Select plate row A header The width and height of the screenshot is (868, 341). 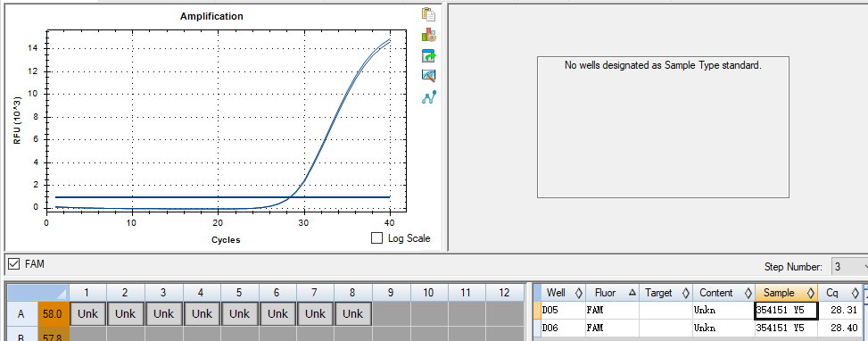pyautogui.click(x=21, y=314)
